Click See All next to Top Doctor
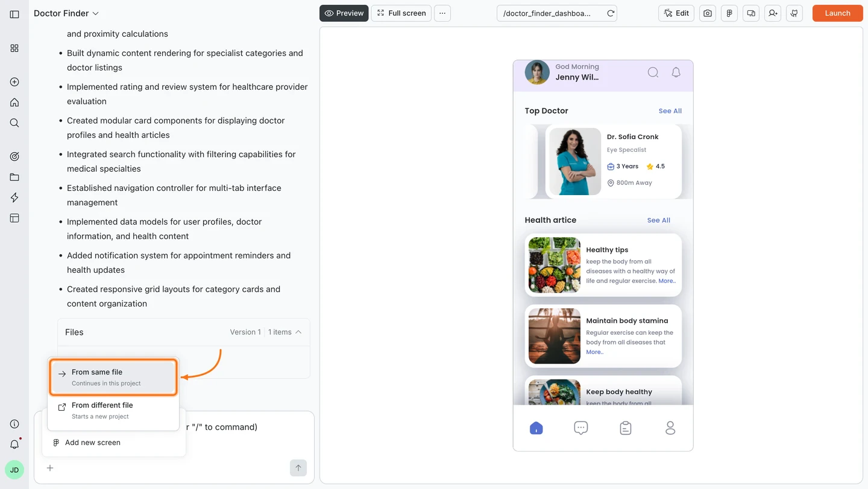868x489 pixels. coord(670,111)
